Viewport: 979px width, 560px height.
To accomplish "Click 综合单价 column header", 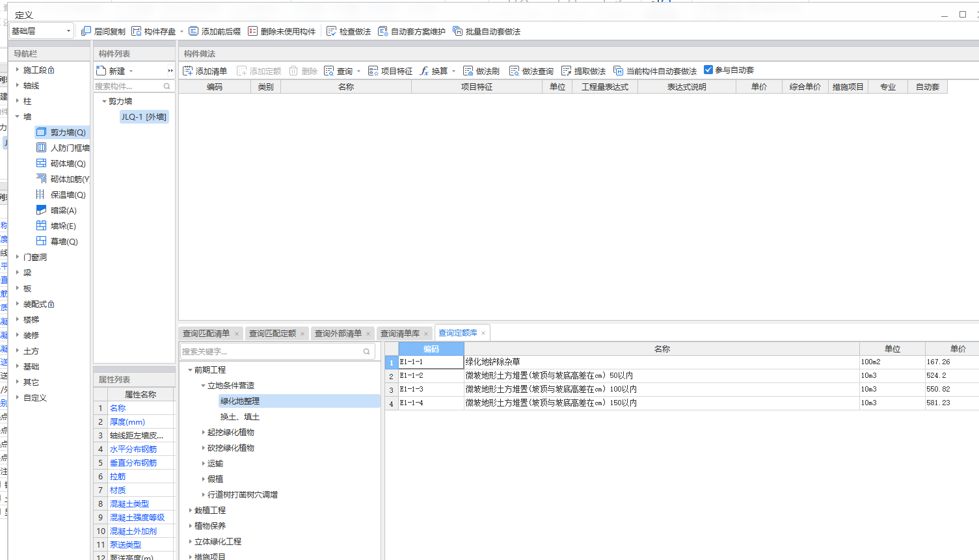I will [x=805, y=87].
